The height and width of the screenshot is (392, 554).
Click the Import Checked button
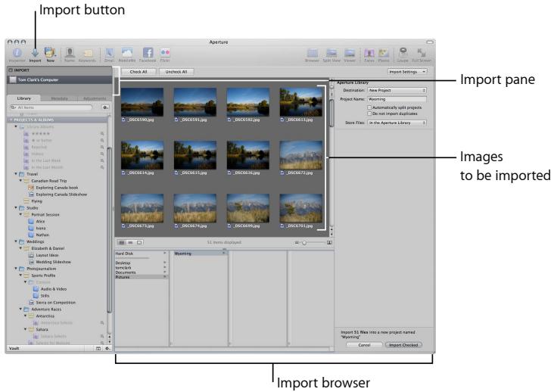tap(403, 345)
